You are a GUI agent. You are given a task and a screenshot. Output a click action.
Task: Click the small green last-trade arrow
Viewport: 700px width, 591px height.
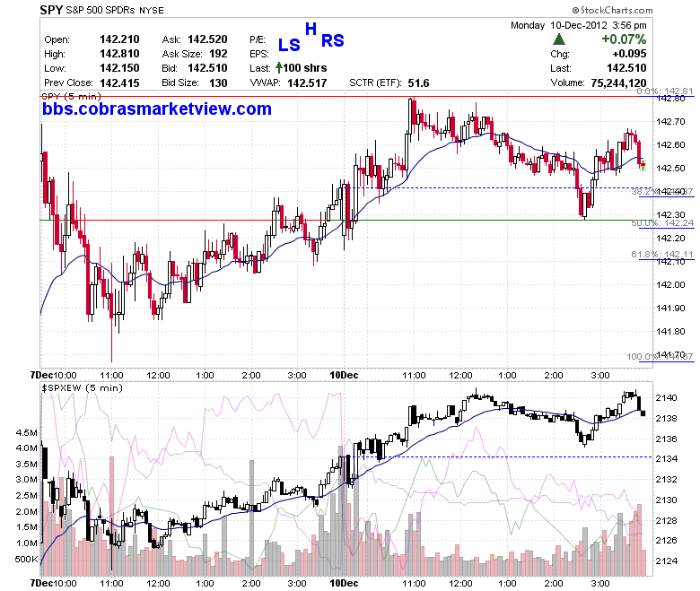pos(279,68)
